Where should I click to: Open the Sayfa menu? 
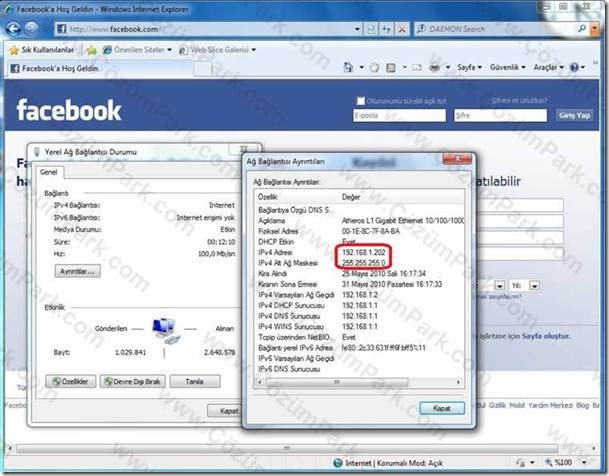pyautogui.click(x=469, y=68)
